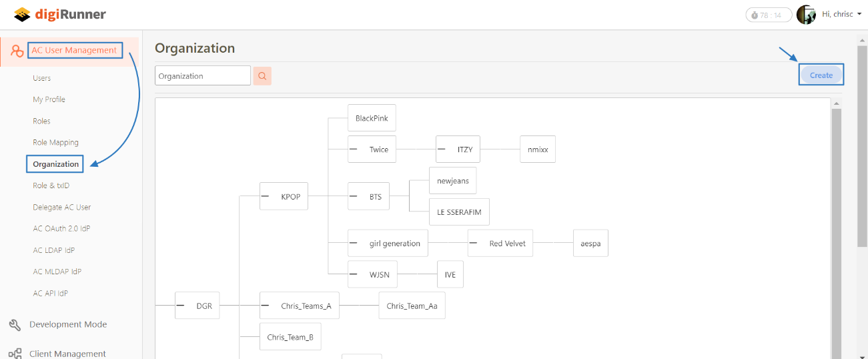Click the orange search magnifier icon

[262, 76]
